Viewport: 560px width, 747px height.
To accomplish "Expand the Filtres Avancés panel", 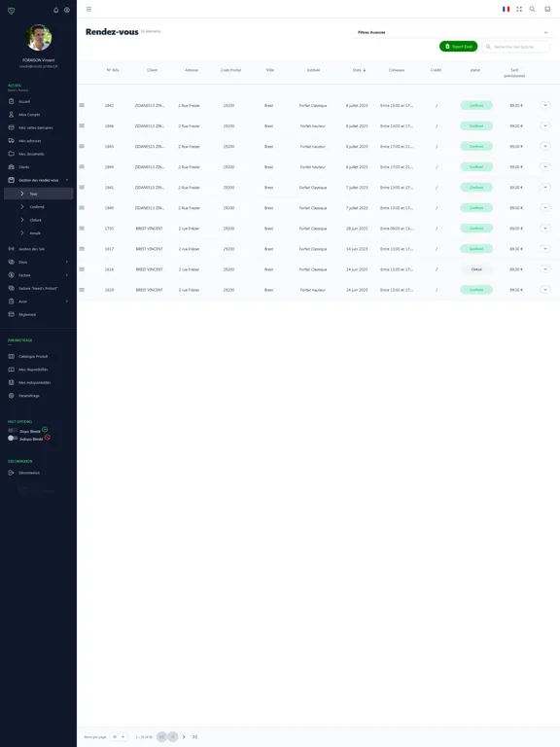I will [x=452, y=32].
